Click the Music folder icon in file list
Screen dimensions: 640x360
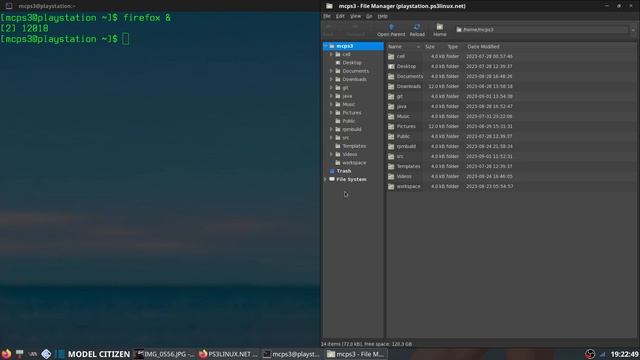tap(391, 116)
